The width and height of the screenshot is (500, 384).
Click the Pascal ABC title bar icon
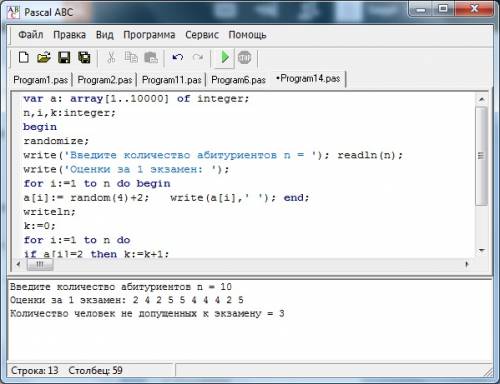click(x=13, y=12)
